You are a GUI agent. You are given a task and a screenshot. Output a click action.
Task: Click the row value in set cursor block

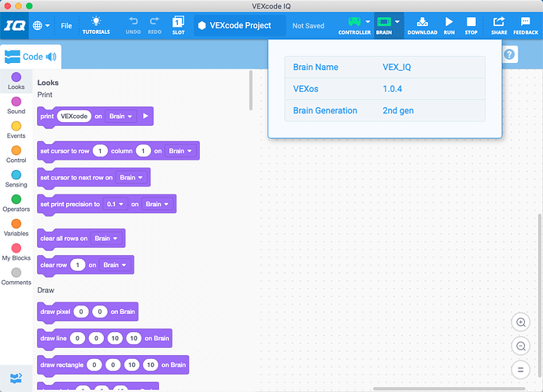click(x=100, y=151)
